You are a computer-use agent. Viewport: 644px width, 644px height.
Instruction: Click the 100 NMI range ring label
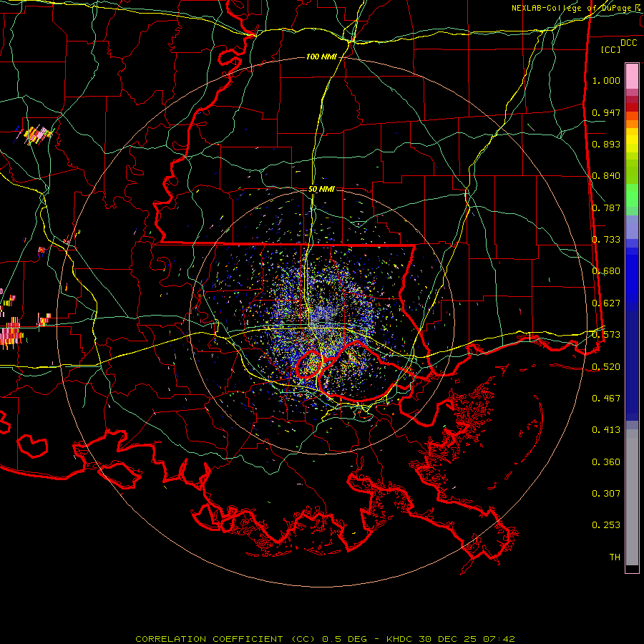click(x=321, y=57)
